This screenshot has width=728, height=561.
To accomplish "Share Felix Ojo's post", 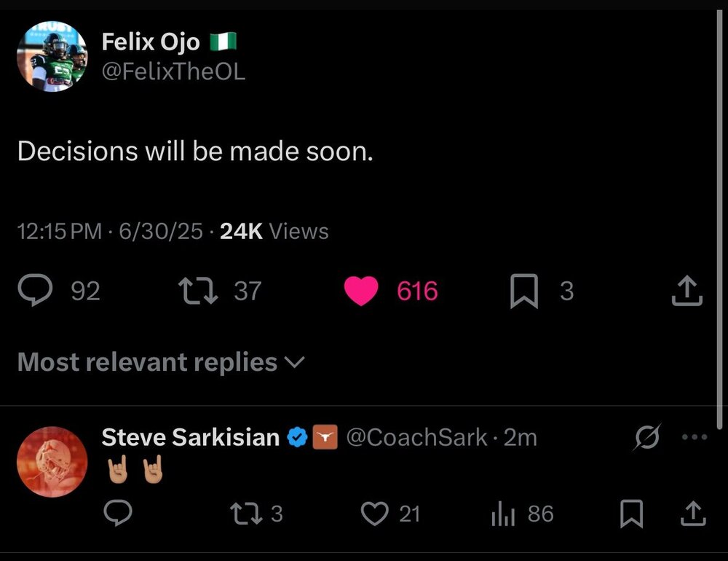I will 687,291.
